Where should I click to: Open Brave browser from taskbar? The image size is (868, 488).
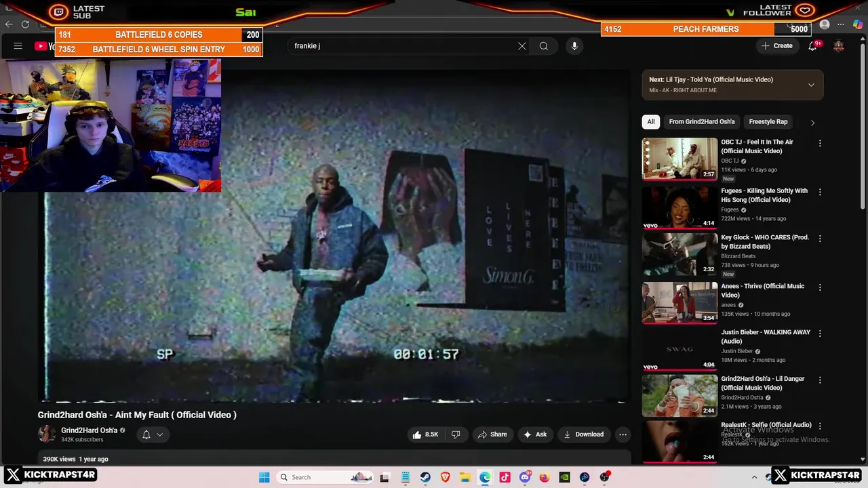[445, 477]
